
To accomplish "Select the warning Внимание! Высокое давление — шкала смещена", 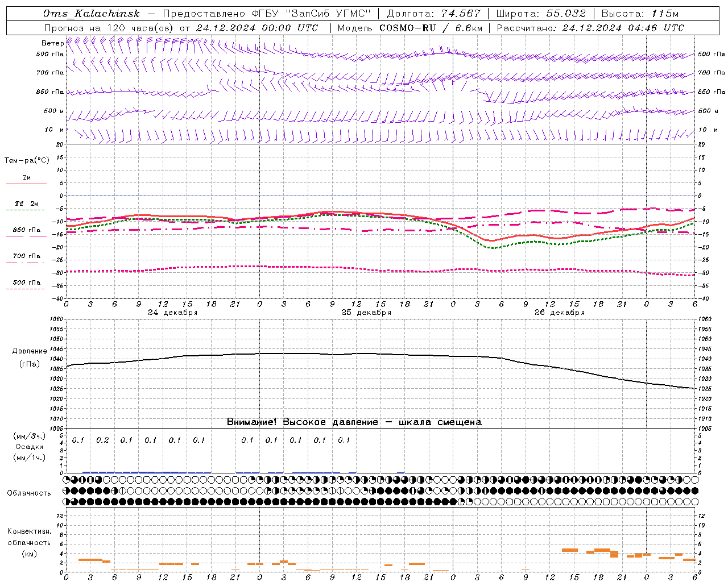I will click(x=354, y=422).
